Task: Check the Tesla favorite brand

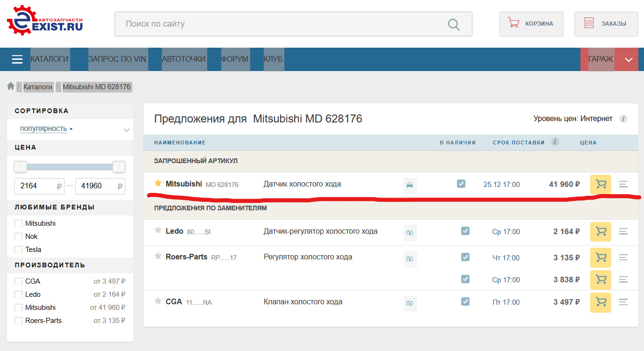Action: tap(19, 250)
